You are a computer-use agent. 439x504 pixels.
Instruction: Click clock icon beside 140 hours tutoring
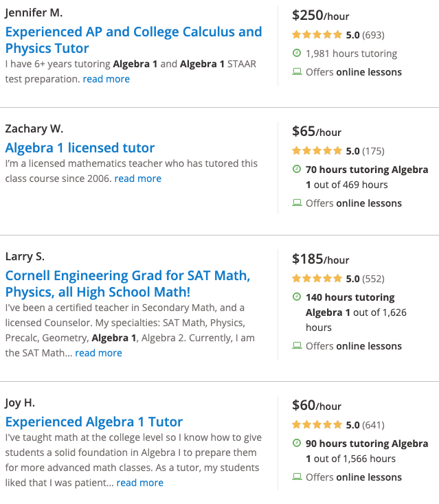click(x=297, y=297)
